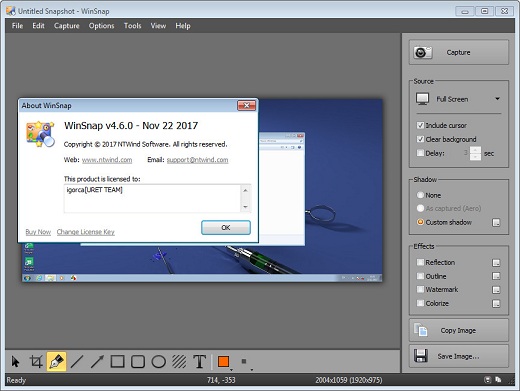520x391 pixels.
Task: Open the Help menu
Action: point(183,26)
